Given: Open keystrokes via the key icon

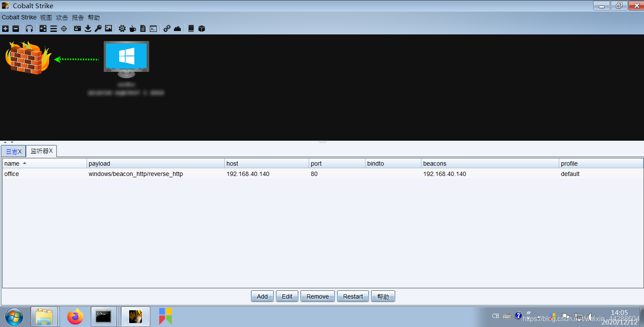Looking at the screenshot, I should (98, 28).
